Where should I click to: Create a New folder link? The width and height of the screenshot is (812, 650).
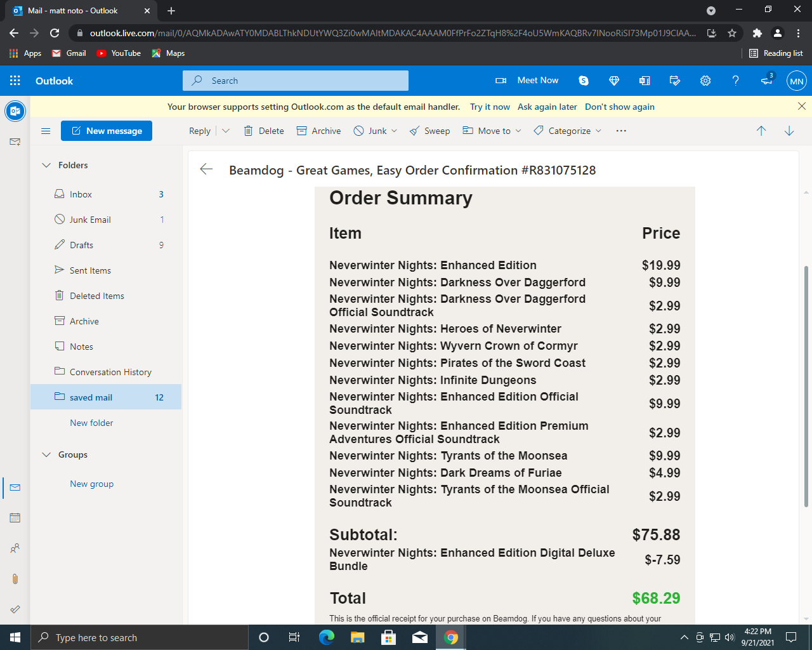click(x=91, y=423)
